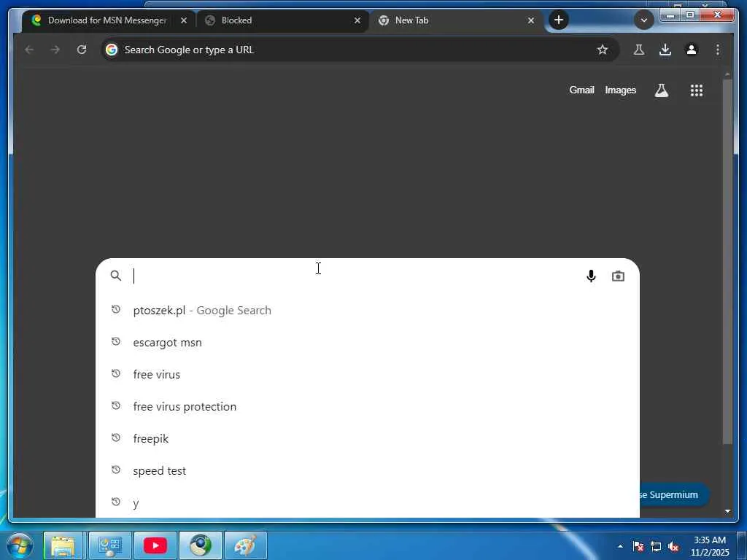Select suggestion ptoszek.pl
This screenshot has width=747, height=560.
tap(368, 311)
